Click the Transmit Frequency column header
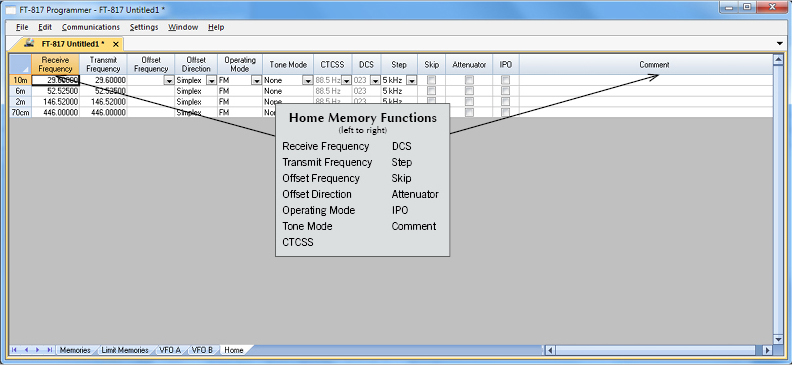 tap(104, 65)
